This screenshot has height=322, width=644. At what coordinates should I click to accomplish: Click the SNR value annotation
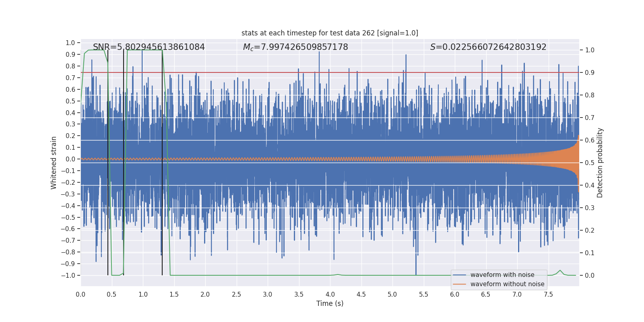tap(149, 47)
